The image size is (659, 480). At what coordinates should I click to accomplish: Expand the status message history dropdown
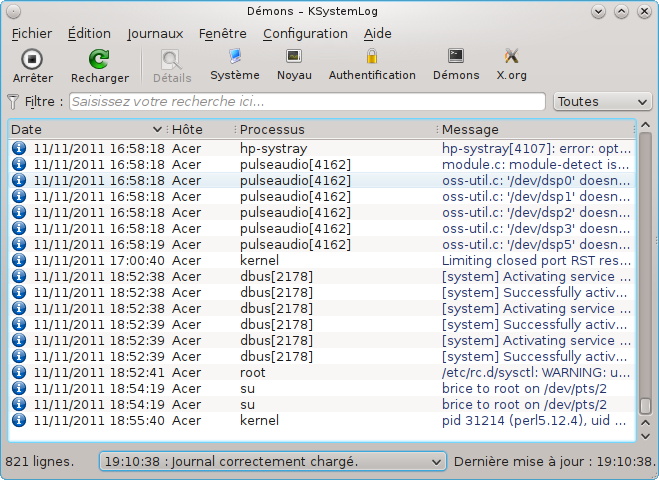click(272, 462)
